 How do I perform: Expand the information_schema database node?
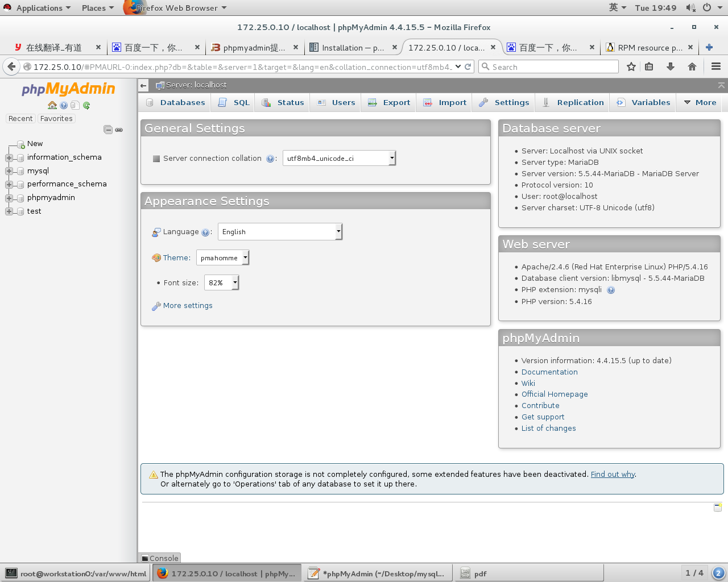click(9, 158)
